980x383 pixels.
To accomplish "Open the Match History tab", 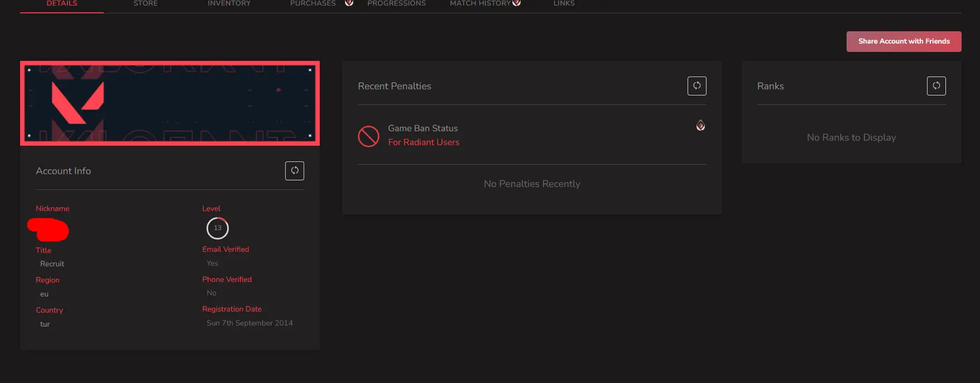I will pyautogui.click(x=480, y=3).
